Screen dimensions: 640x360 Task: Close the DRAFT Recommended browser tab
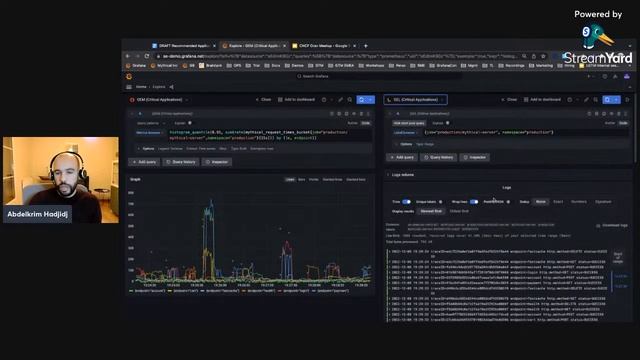(214, 46)
